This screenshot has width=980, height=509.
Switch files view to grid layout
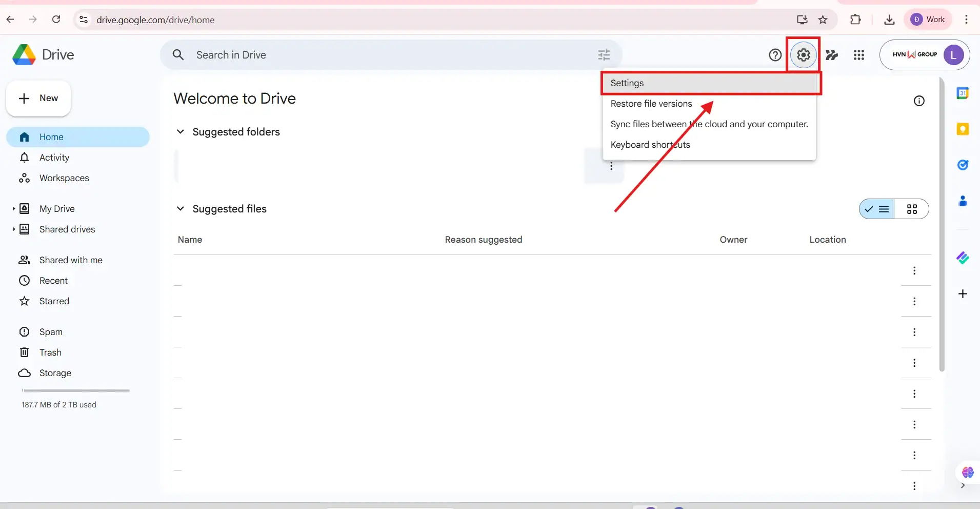tap(913, 209)
